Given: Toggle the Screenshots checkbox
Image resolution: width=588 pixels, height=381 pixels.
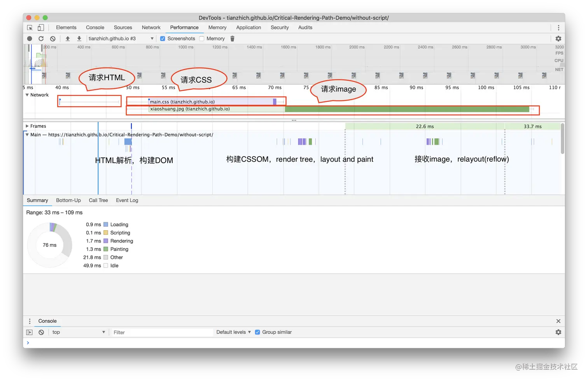Looking at the screenshot, I should [163, 38].
